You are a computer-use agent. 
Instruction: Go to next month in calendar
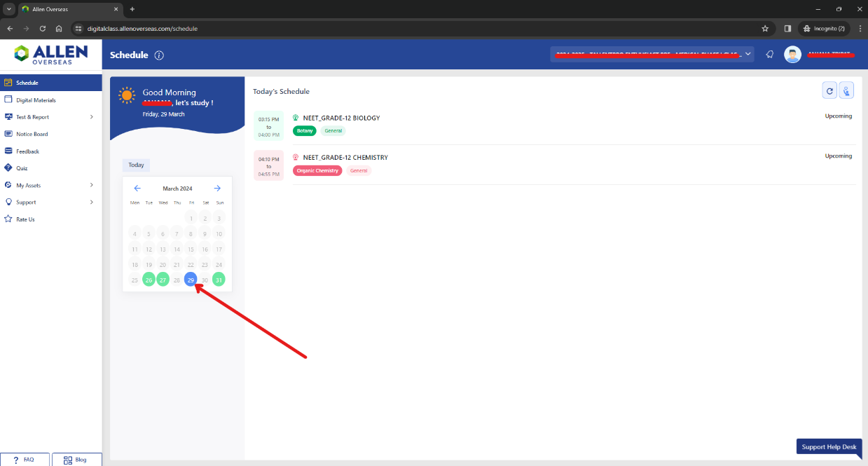tap(217, 189)
